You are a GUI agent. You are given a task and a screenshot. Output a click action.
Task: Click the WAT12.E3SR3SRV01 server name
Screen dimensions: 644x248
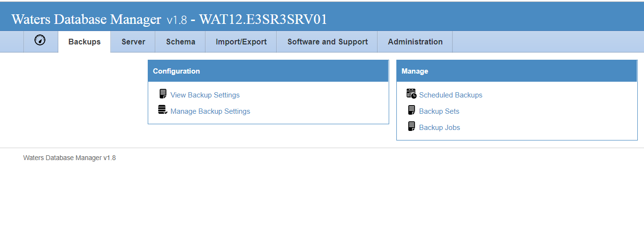coord(263,19)
